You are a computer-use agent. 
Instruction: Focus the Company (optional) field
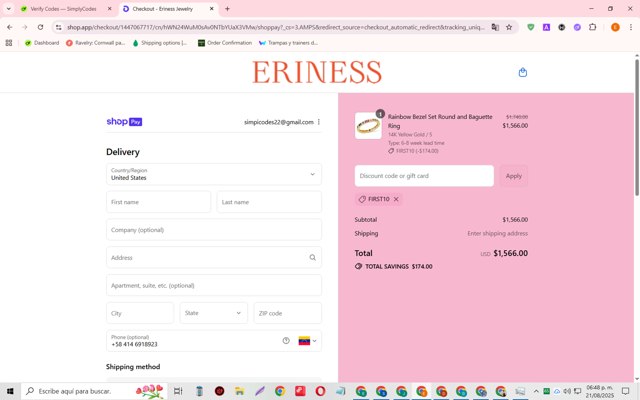click(214, 230)
